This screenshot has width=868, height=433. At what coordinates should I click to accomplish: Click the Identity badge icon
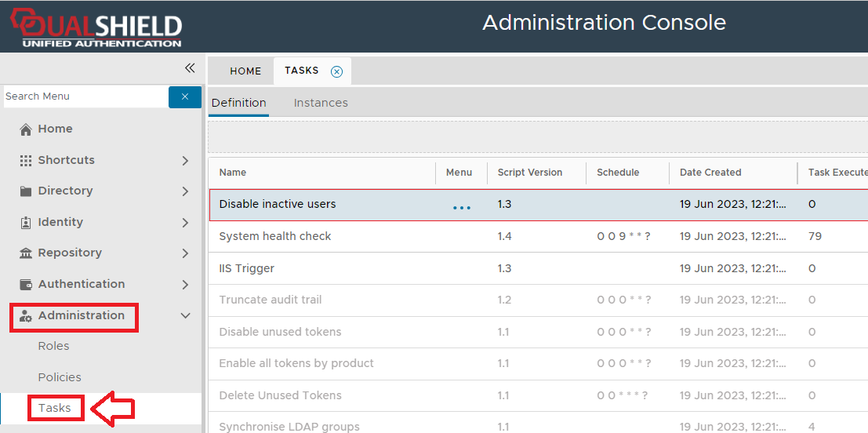coord(26,223)
